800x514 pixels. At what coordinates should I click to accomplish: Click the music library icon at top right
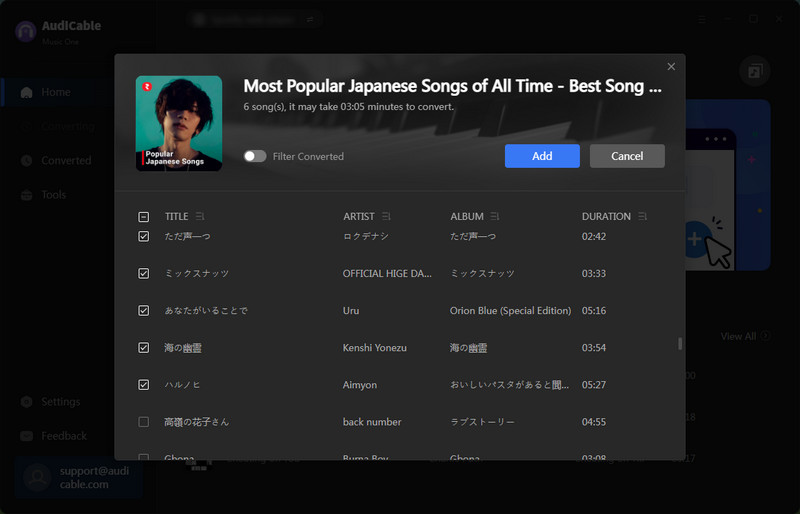pyautogui.click(x=755, y=71)
